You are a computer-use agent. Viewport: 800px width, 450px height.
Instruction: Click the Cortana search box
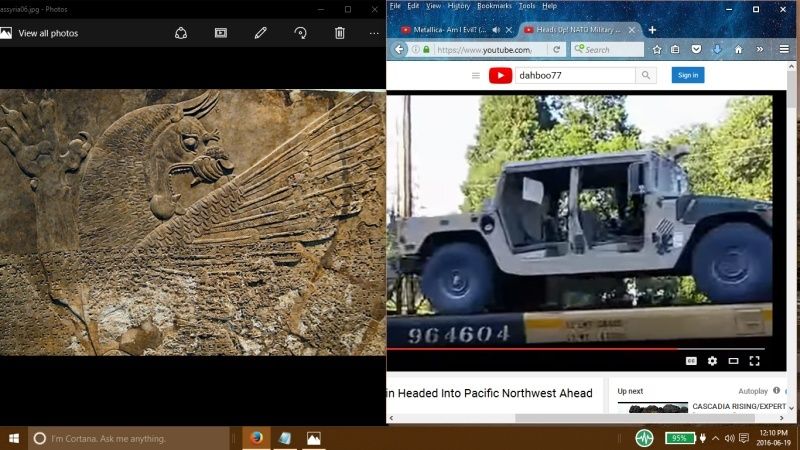pos(129,438)
